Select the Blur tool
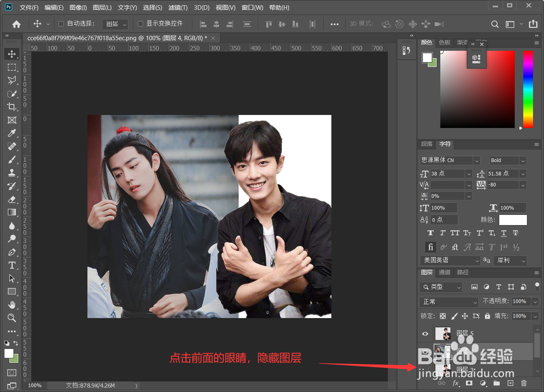Image resolution: width=544 pixels, height=392 pixels. (12, 225)
